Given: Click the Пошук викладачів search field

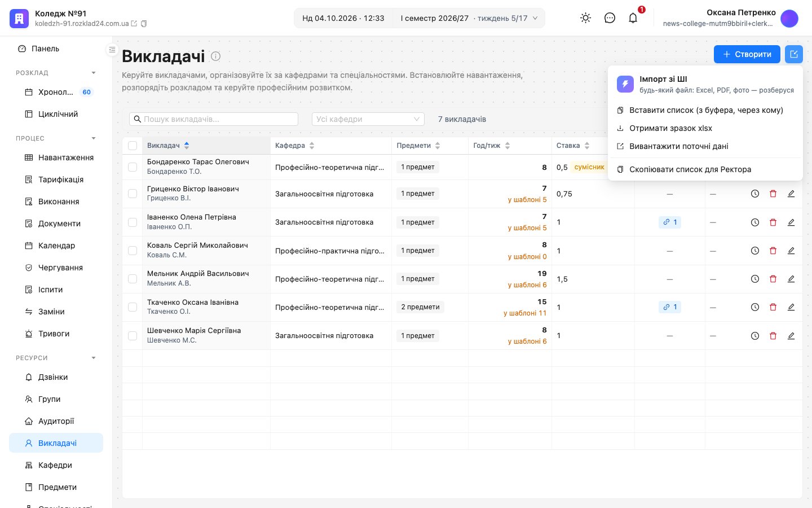Looking at the screenshot, I should pyautogui.click(x=214, y=119).
